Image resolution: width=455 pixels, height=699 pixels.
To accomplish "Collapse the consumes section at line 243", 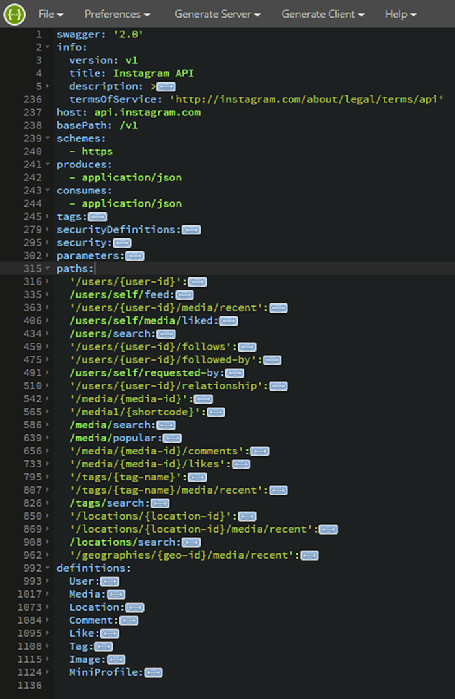I will (48, 191).
